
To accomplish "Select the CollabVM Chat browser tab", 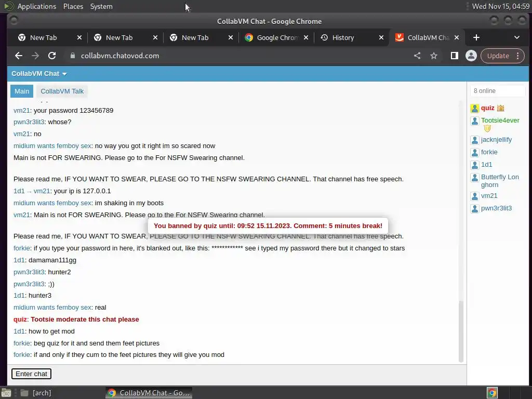I will click(x=427, y=37).
